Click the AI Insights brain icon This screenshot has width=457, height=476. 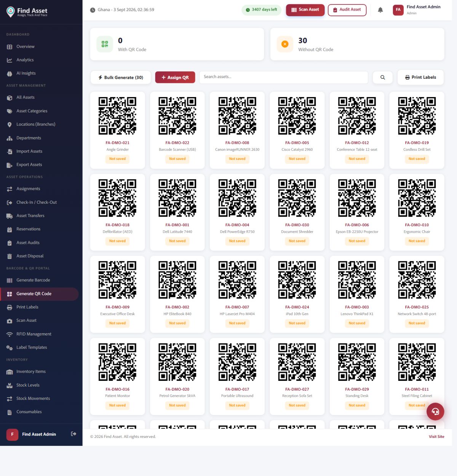coord(10,73)
